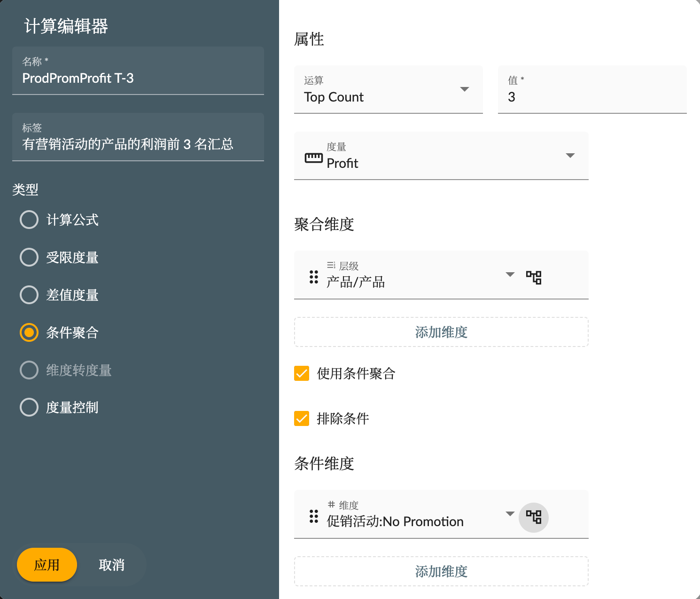
Task: Uncheck the 使用条件聚合 checkbox
Action: pos(302,373)
